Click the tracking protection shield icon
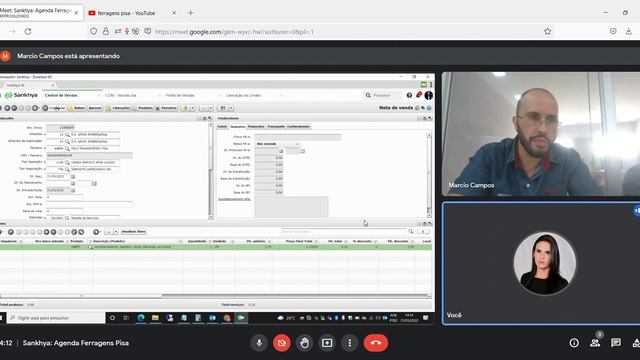The image size is (640, 360). pos(93,31)
